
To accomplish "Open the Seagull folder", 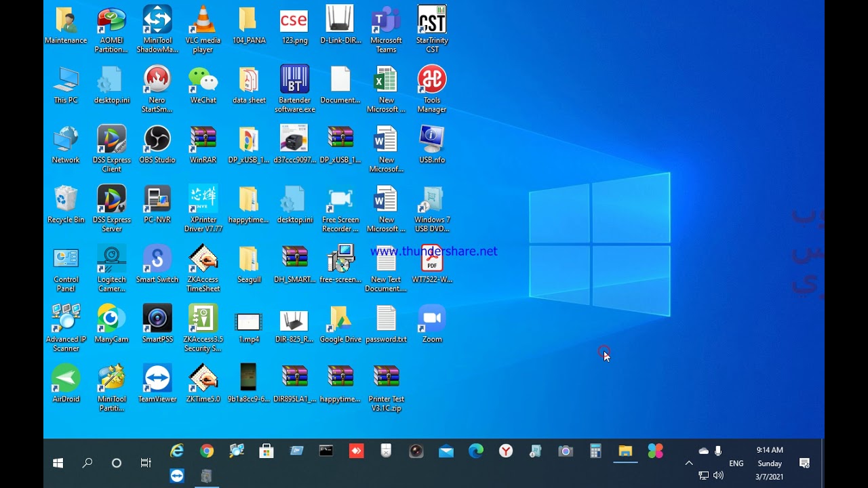I will (x=249, y=264).
